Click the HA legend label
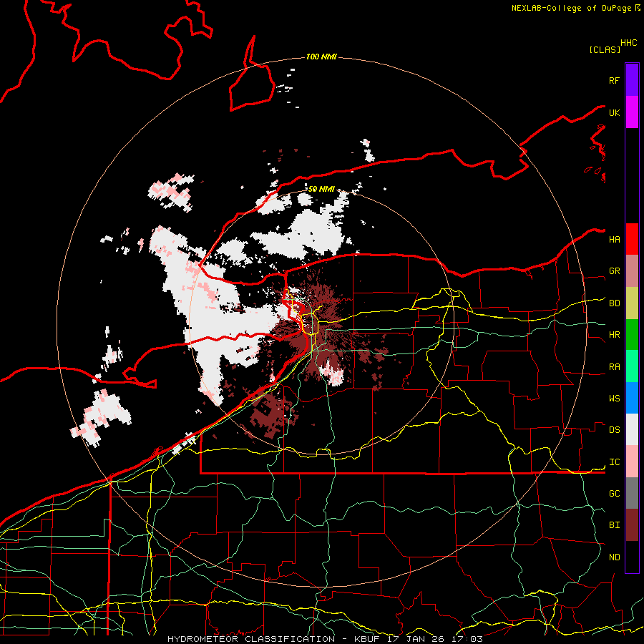The image size is (644, 644). point(615,239)
